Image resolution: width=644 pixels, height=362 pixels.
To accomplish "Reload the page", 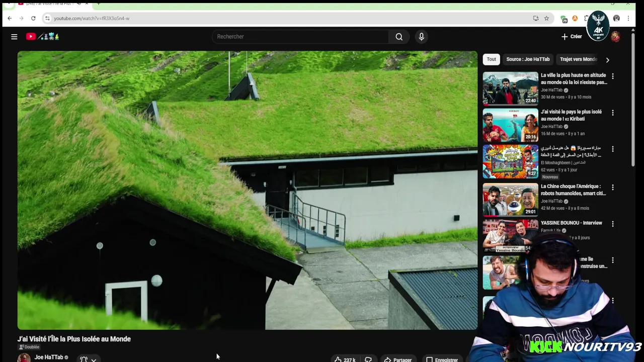I will (x=33, y=18).
